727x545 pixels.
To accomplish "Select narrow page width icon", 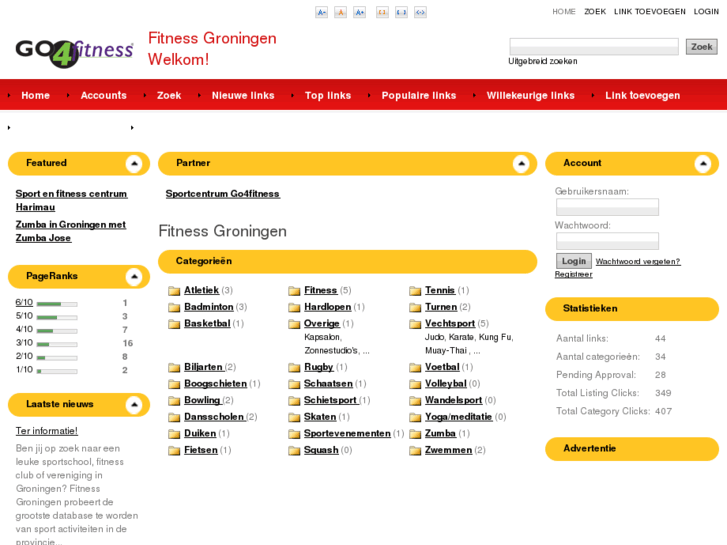I will click(x=382, y=12).
